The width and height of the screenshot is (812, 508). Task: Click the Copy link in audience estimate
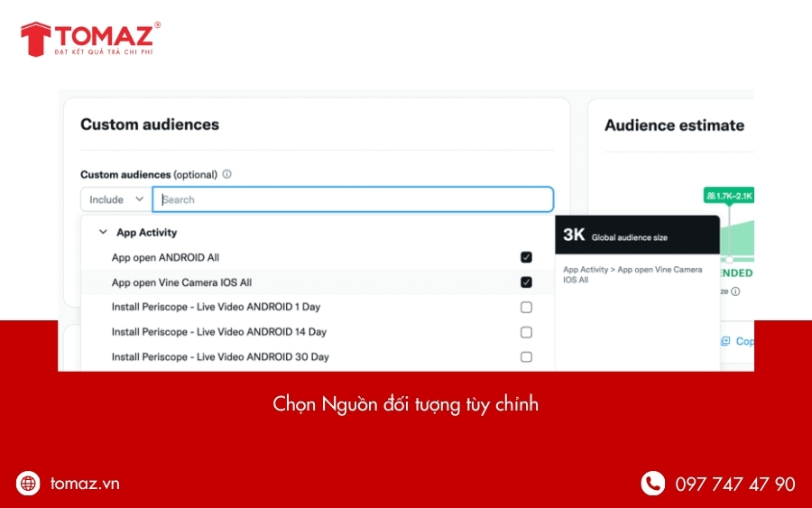click(738, 341)
